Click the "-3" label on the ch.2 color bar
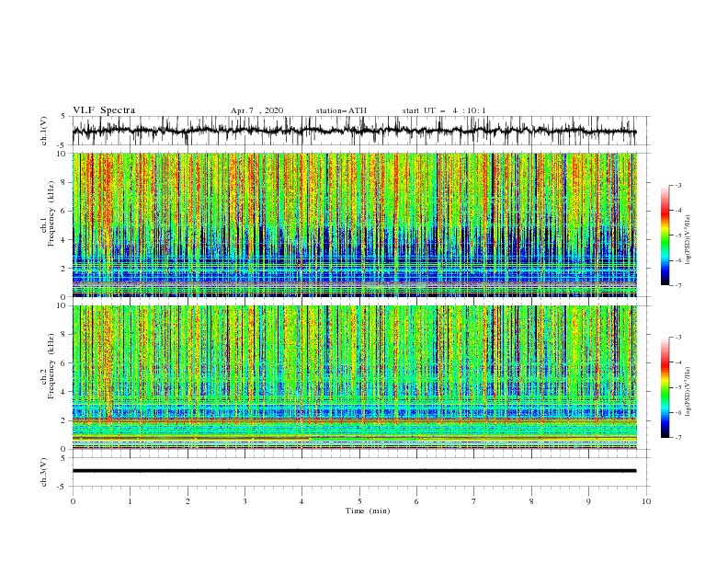Image resolution: width=728 pixels, height=563 pixels. pos(677,338)
